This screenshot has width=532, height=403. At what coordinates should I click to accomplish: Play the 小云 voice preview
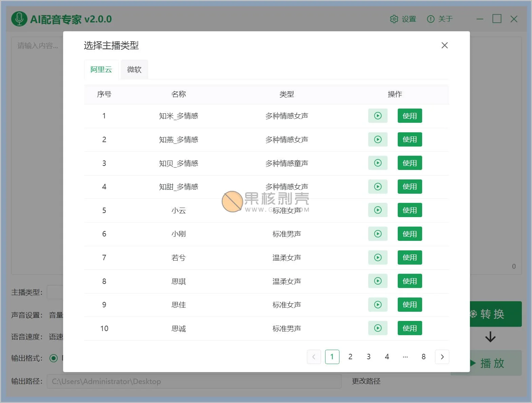coord(378,210)
